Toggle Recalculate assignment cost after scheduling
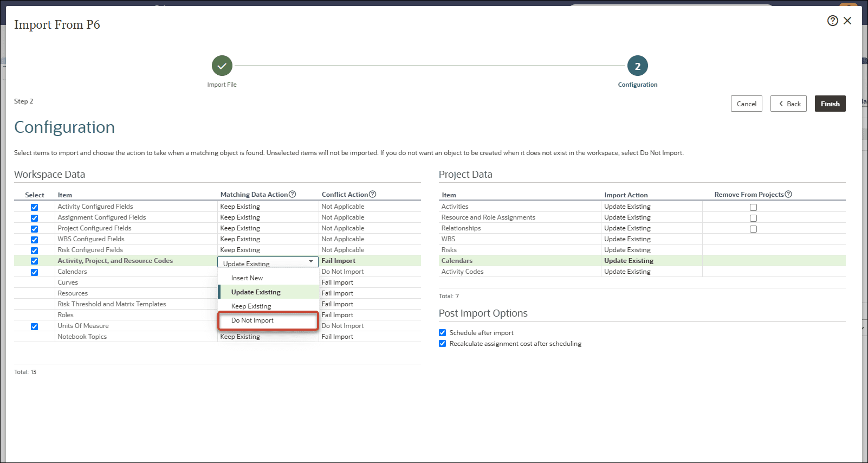 [443, 343]
